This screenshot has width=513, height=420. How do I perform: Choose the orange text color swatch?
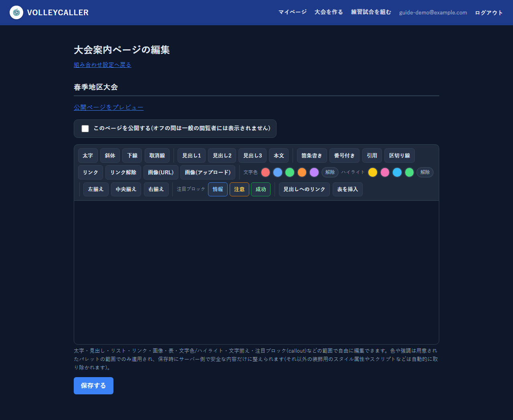click(x=302, y=172)
